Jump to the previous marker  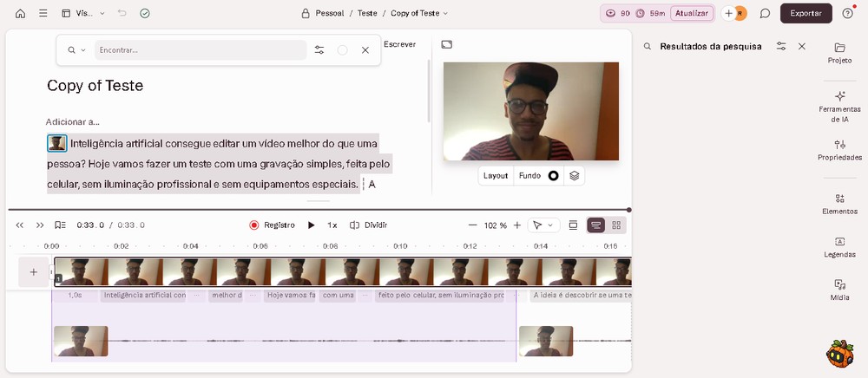pos(20,225)
